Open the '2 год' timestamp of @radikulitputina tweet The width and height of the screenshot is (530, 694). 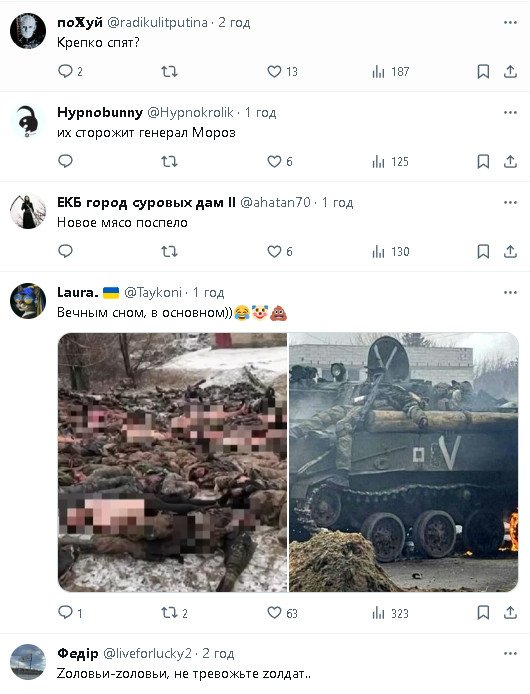[x=234, y=23]
